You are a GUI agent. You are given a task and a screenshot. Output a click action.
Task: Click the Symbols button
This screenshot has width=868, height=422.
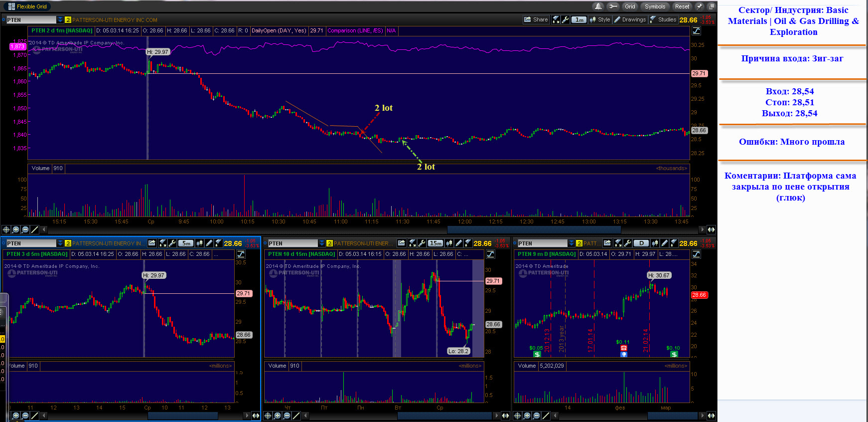(655, 6)
